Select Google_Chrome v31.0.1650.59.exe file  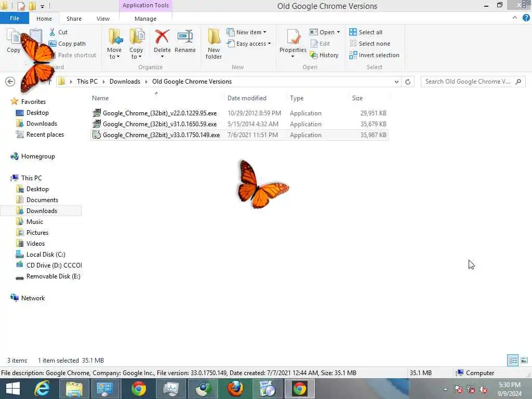[239, 124]
